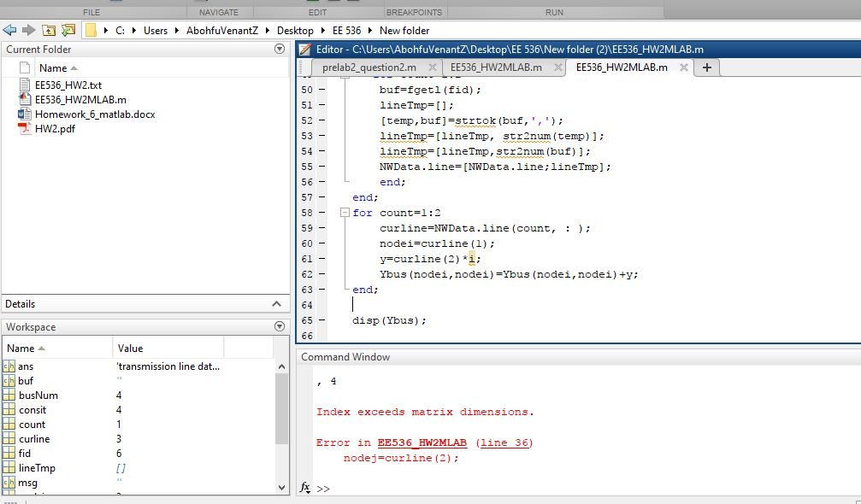
Task: Add a new editor tab
Action: coord(707,67)
